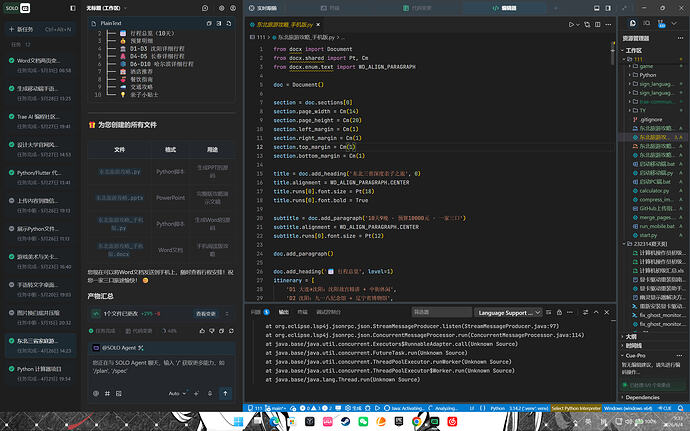The height and width of the screenshot is (431, 690).
Task: Give a thumbs down to the response
Action: 212,331
